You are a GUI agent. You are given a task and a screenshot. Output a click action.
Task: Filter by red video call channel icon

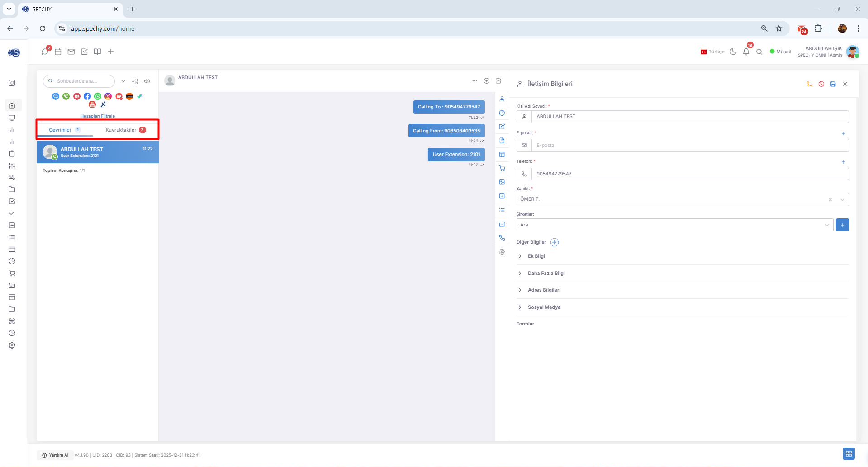(77, 96)
